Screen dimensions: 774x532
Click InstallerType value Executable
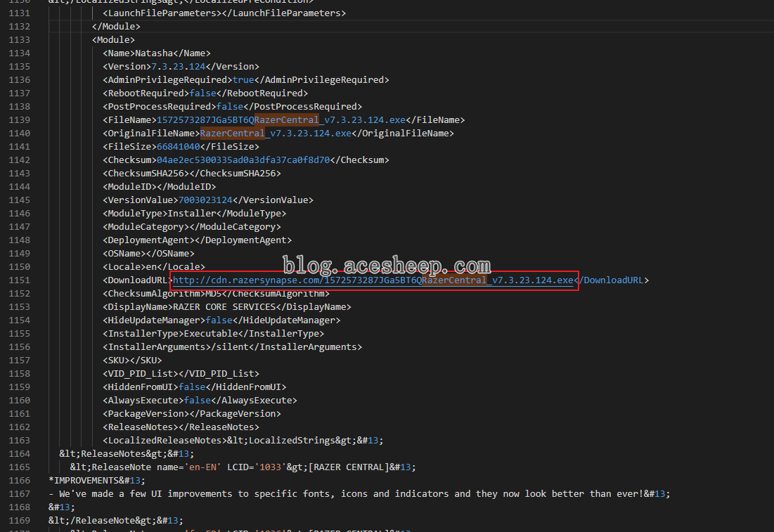pyautogui.click(x=211, y=334)
